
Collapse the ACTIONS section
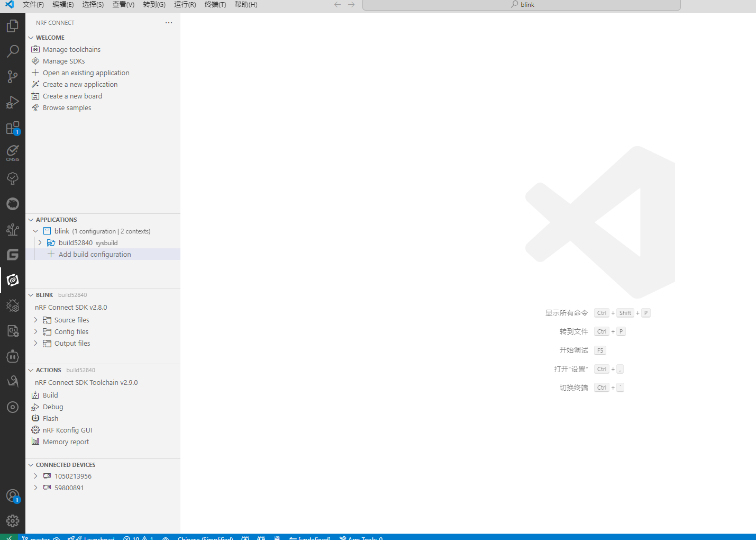click(x=31, y=370)
